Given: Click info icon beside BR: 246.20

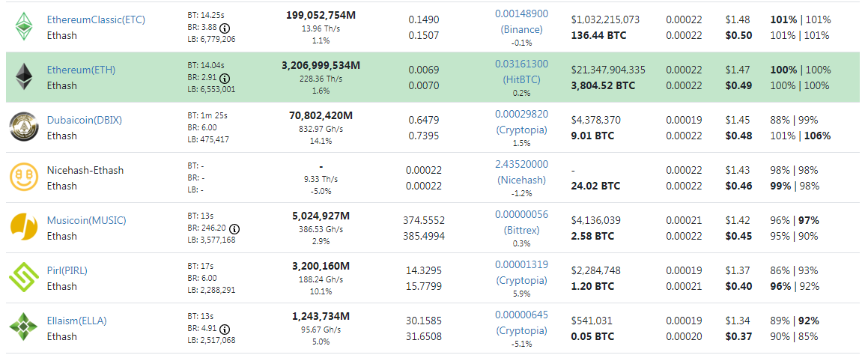Looking at the screenshot, I should (x=234, y=228).
